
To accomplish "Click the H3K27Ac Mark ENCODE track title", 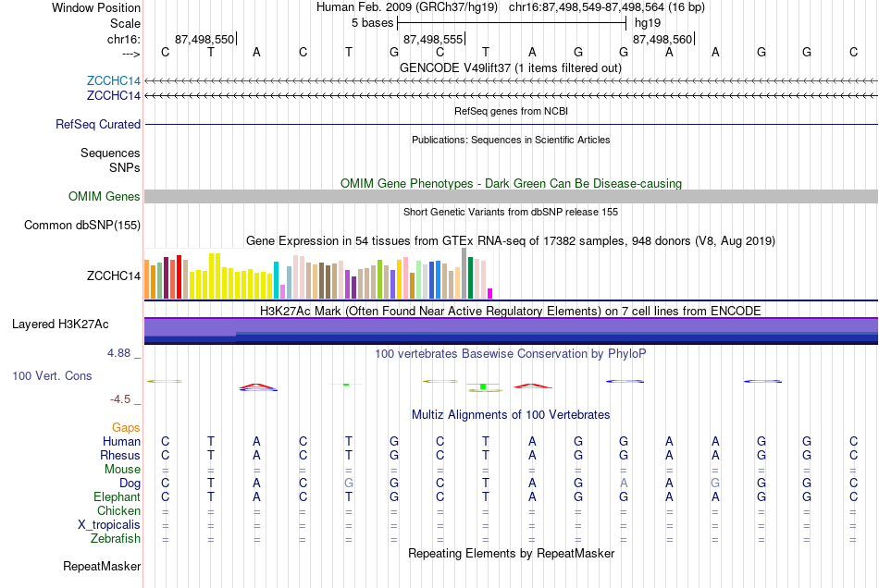I will click(x=511, y=311).
